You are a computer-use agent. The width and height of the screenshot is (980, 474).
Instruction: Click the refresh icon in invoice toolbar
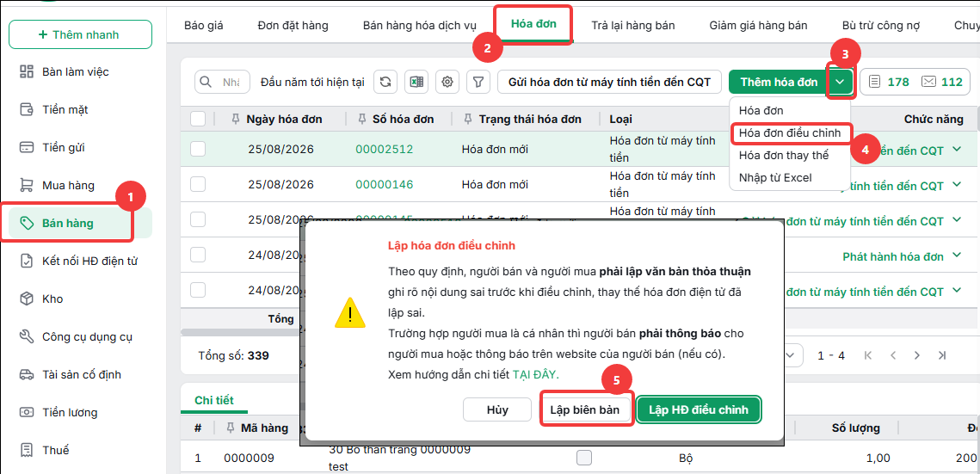click(x=385, y=82)
